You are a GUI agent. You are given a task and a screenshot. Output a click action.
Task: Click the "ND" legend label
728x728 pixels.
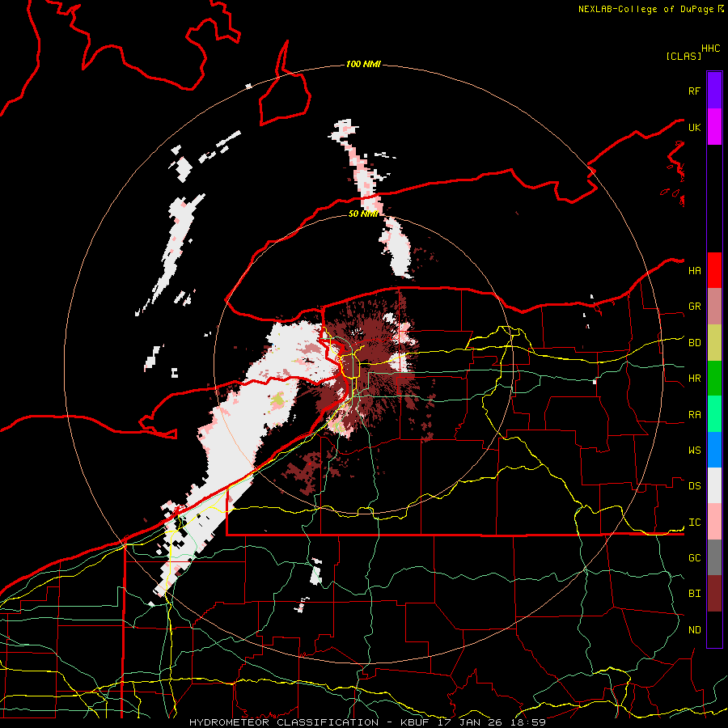[694, 630]
